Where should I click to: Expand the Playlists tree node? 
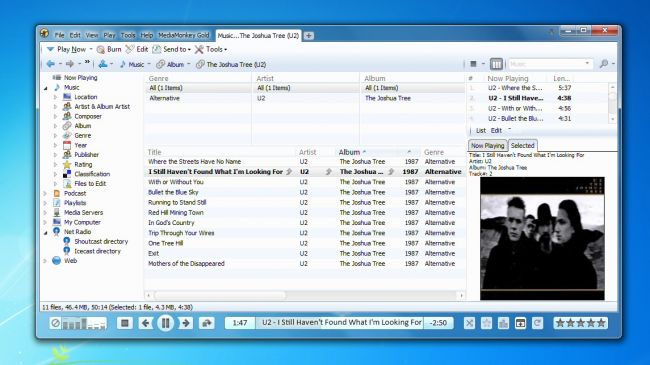pos(45,203)
